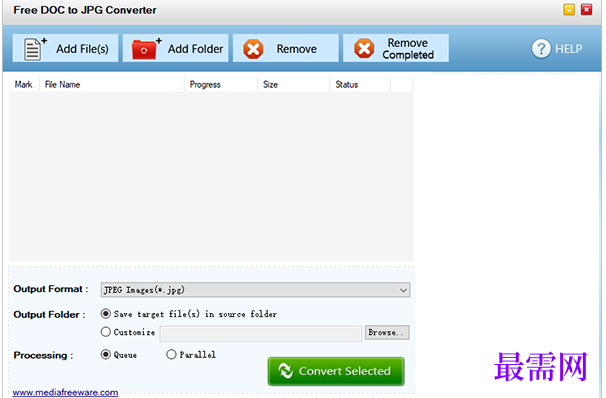Click the Remove Completed X icon
Image resolution: width=606 pixels, height=398 pixels.
[x=364, y=48]
